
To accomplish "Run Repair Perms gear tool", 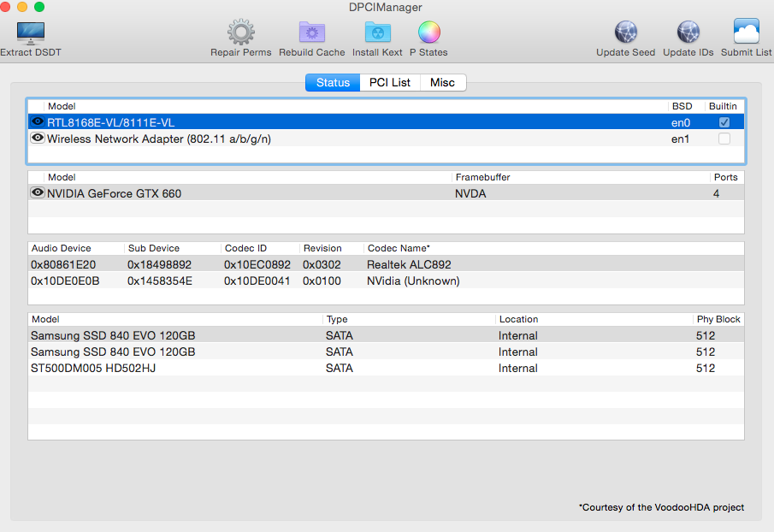I will [240, 33].
